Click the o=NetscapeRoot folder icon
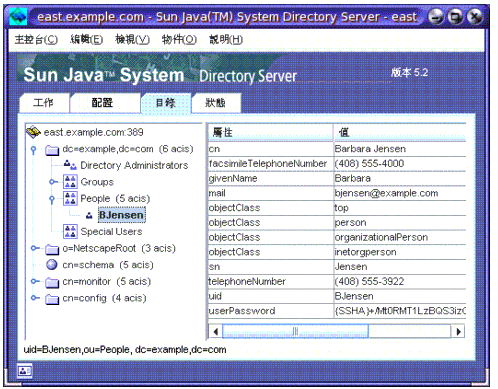The width and height of the screenshot is (498, 389). [52, 249]
